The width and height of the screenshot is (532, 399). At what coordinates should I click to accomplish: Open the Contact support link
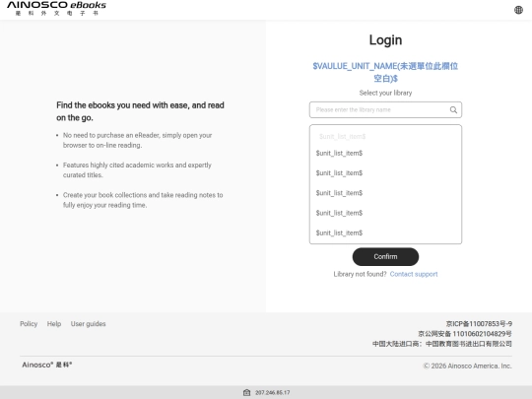coord(414,274)
